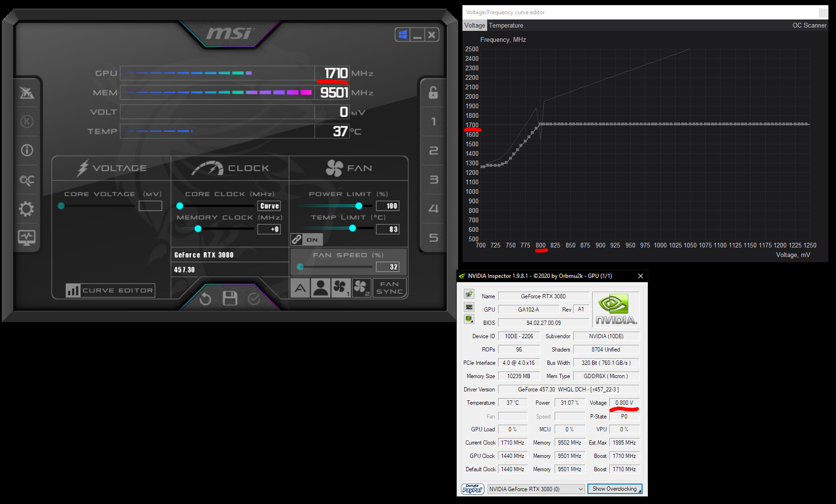Click the Current Clock 1710 MHz value
This screenshot has width=836, height=504.
(x=512, y=443)
